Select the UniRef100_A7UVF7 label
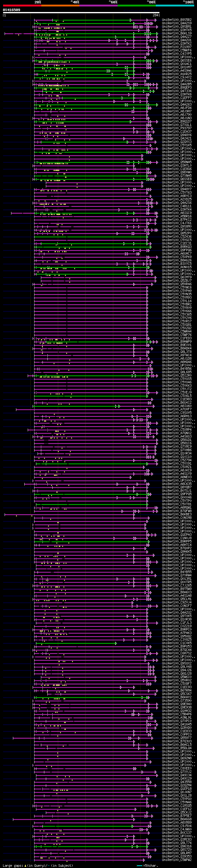 pyautogui.click(x=176, y=410)
